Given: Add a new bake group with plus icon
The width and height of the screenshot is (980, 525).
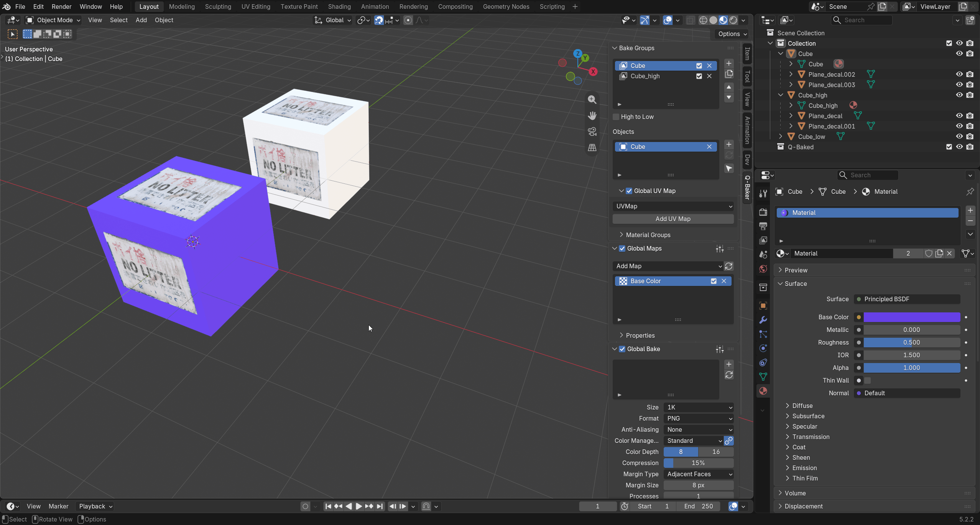Looking at the screenshot, I should pyautogui.click(x=729, y=63).
